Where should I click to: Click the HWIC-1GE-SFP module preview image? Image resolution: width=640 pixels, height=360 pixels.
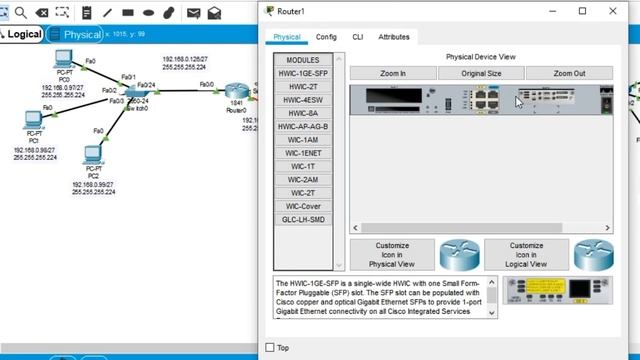click(558, 290)
